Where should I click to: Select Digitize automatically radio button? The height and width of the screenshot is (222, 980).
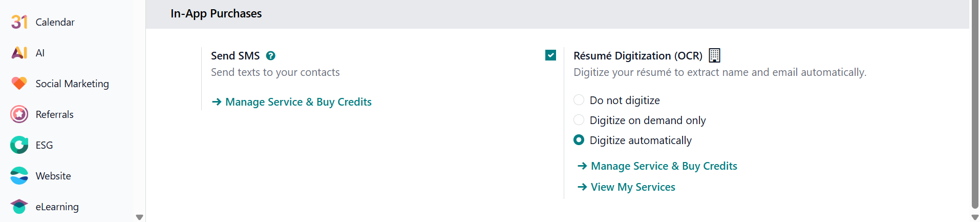[x=579, y=140]
